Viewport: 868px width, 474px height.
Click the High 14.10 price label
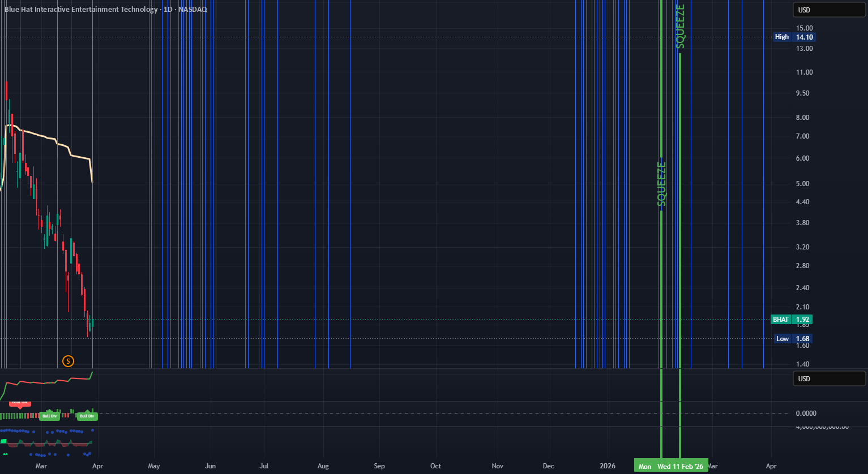tap(794, 37)
